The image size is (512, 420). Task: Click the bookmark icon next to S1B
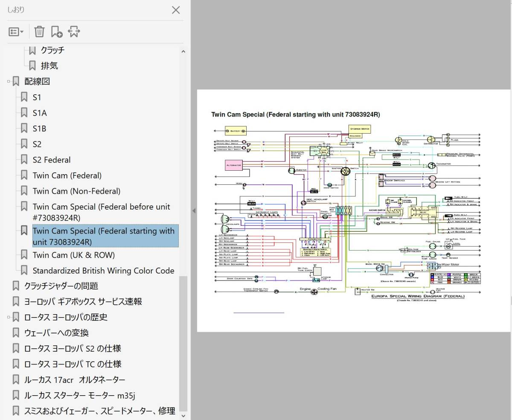[24, 128]
